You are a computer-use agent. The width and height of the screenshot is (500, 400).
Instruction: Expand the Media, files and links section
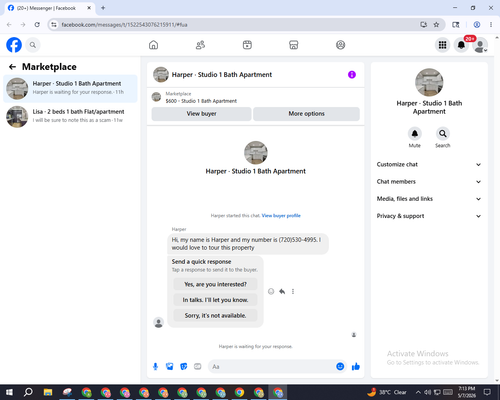[429, 199]
